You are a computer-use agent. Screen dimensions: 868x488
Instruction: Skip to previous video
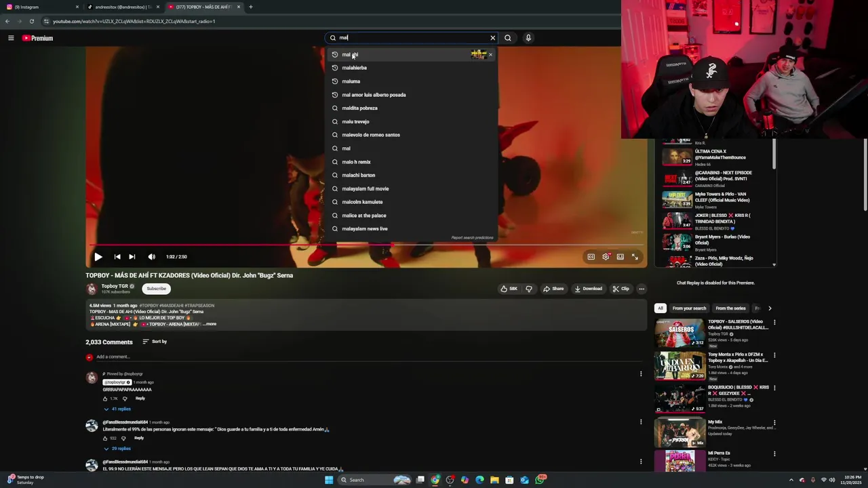117,257
